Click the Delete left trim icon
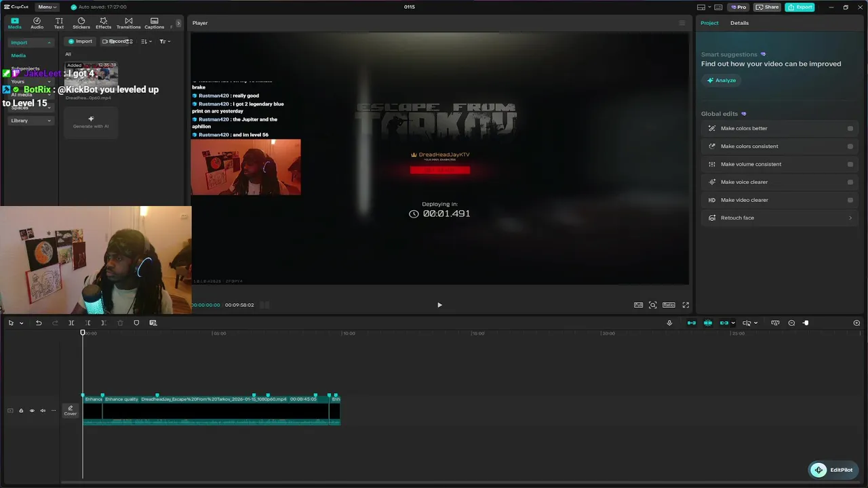 (x=87, y=323)
